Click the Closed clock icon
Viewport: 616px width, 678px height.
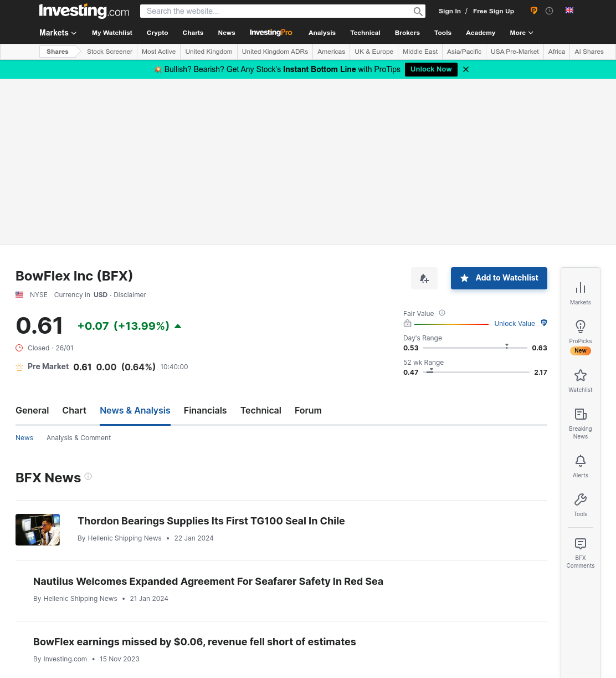(x=19, y=348)
